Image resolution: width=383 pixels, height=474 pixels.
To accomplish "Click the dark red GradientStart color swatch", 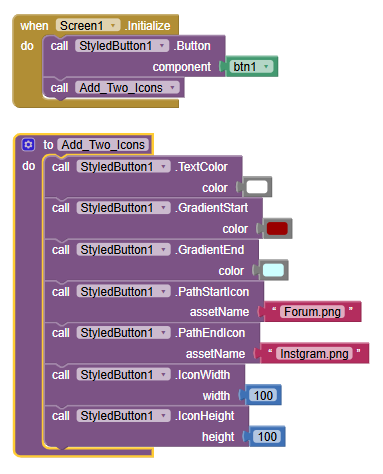I will click(277, 229).
